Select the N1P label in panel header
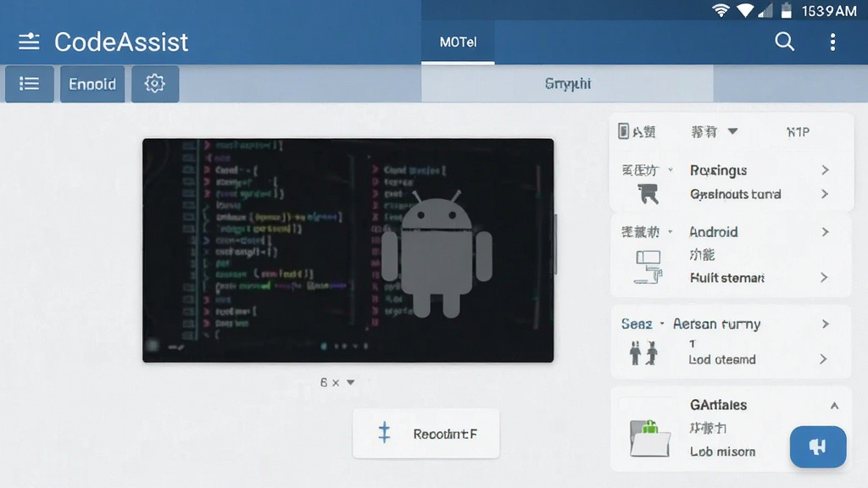This screenshot has height=488, width=868. (798, 132)
